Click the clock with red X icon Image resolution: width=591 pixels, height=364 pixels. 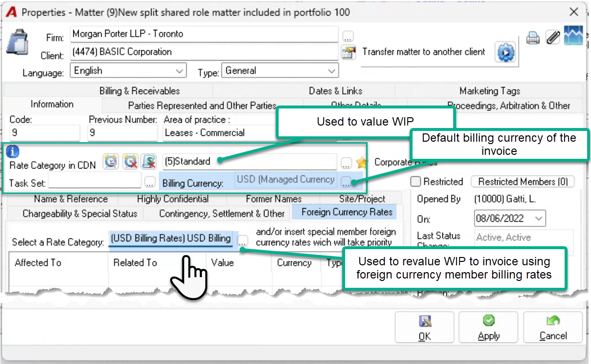click(130, 161)
